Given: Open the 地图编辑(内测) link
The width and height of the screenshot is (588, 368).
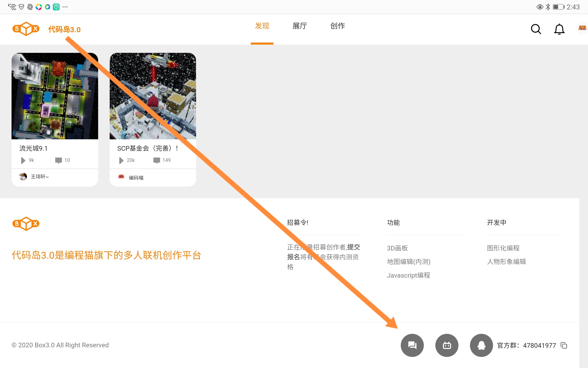Looking at the screenshot, I should pos(409,262).
